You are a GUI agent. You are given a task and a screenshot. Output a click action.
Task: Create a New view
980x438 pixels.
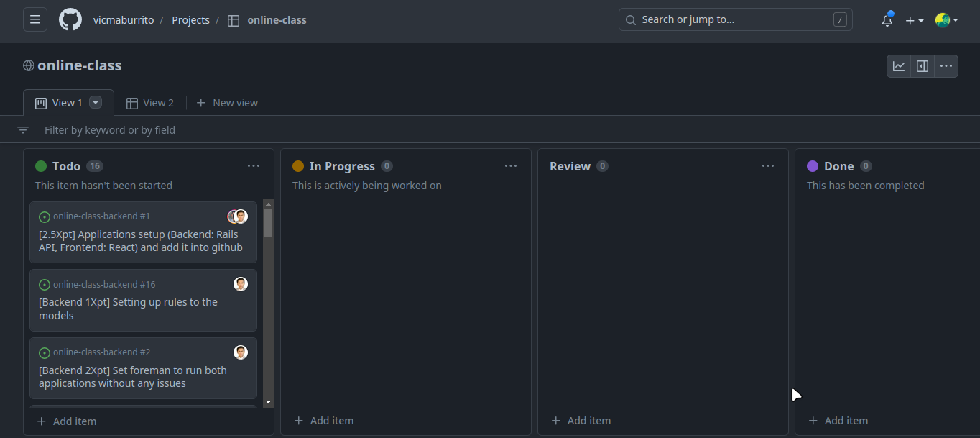227,102
